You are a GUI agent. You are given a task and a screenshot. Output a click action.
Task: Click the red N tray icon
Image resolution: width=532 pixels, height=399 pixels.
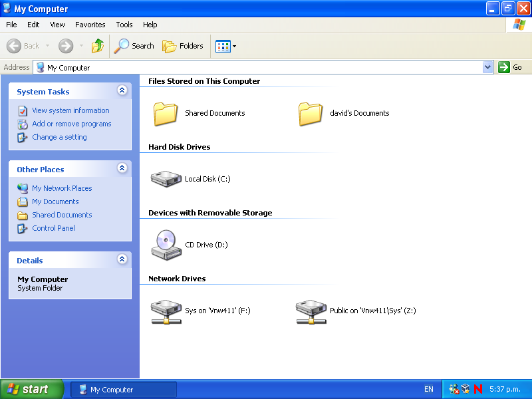[x=478, y=389]
